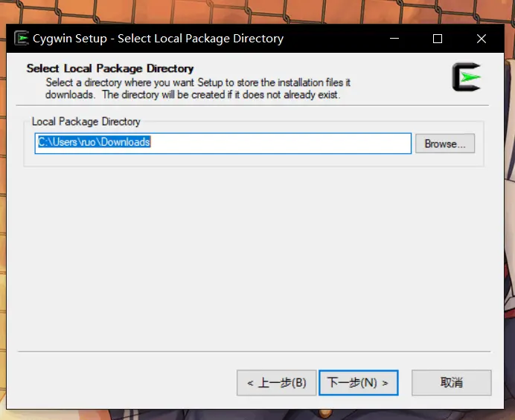Click the window title 'Cygwin Setup' text
The image size is (515, 420).
click(70, 39)
